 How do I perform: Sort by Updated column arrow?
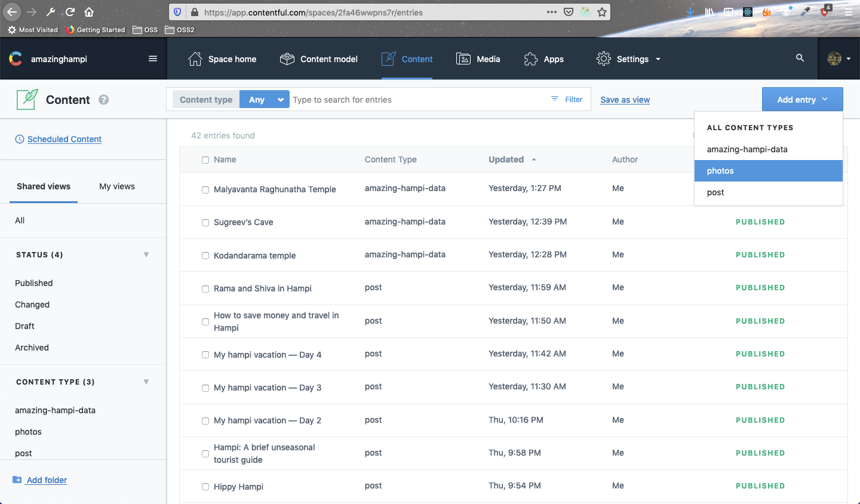click(x=534, y=159)
